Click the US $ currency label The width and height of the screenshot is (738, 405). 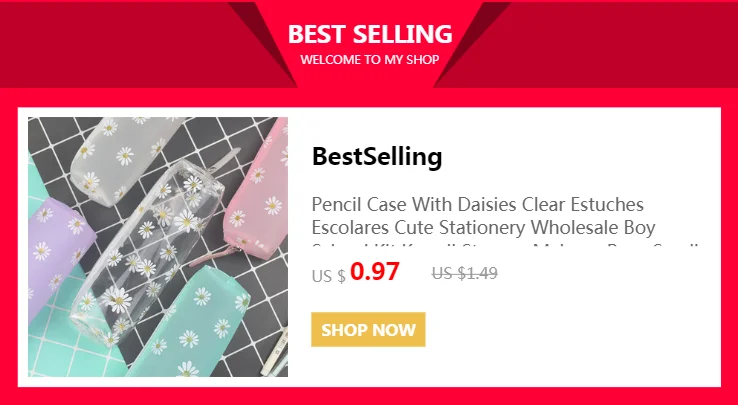tap(329, 275)
